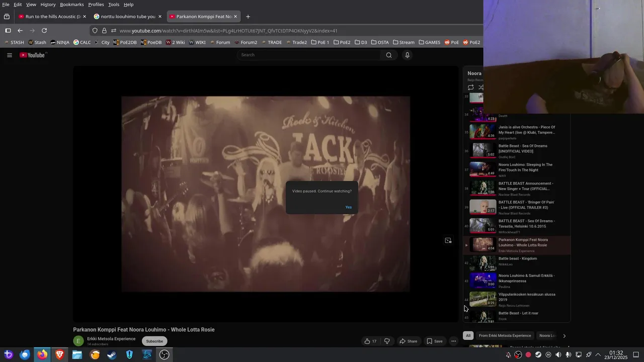
Task: Open the tracking protection shield icon
Action: (x=95, y=31)
